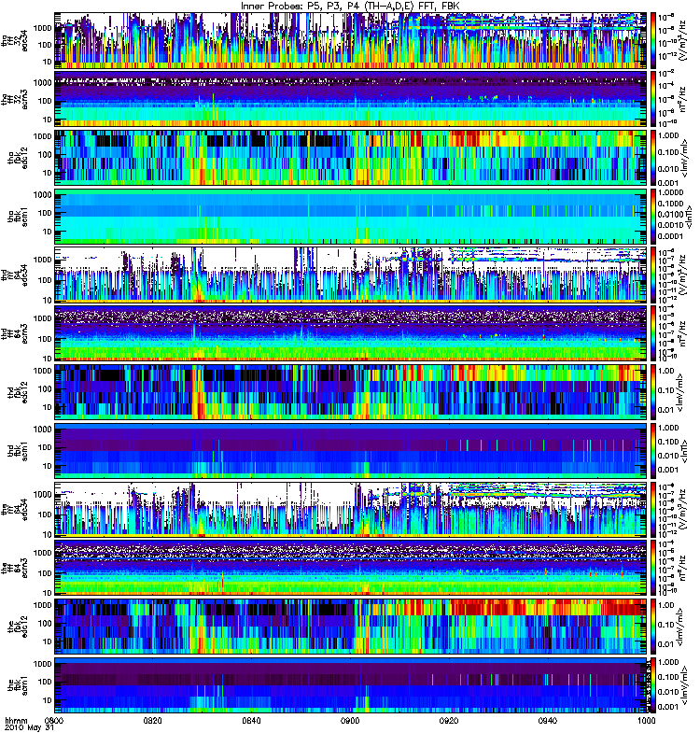This screenshot has width=700, height=747.
Task: Select the the fbk scm1 spectrogram panel
Action: click(351, 685)
